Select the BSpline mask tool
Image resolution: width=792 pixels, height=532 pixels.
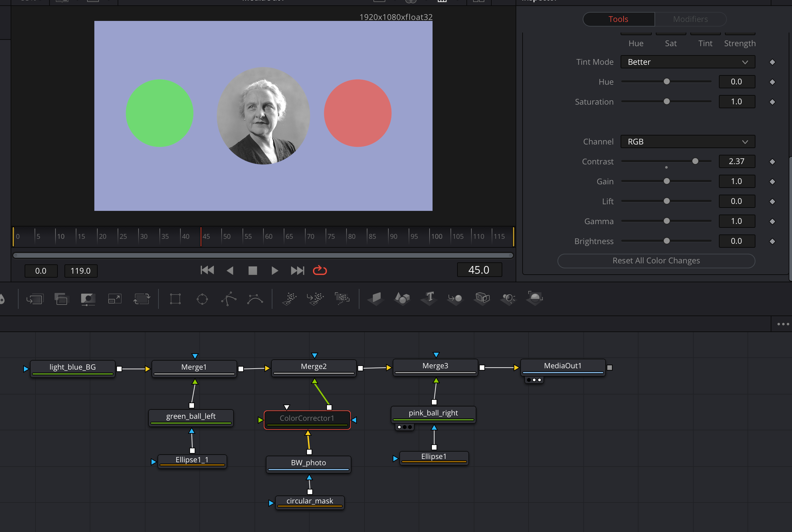pos(255,299)
